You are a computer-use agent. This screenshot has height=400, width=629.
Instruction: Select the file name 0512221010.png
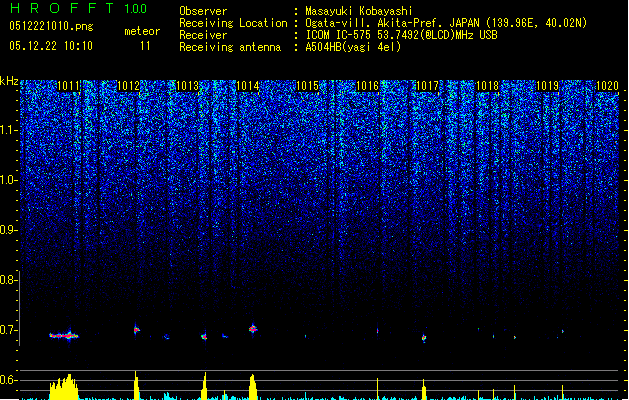point(51,26)
